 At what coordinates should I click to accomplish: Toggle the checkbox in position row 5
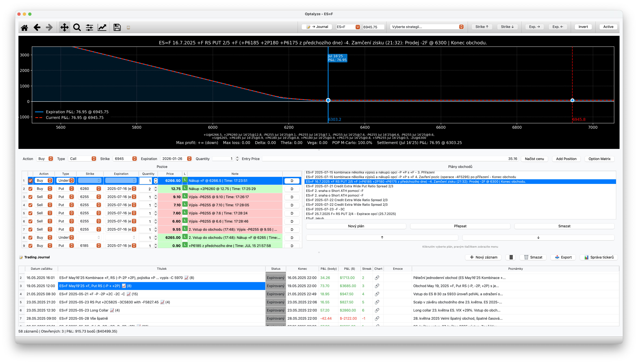(x=31, y=213)
